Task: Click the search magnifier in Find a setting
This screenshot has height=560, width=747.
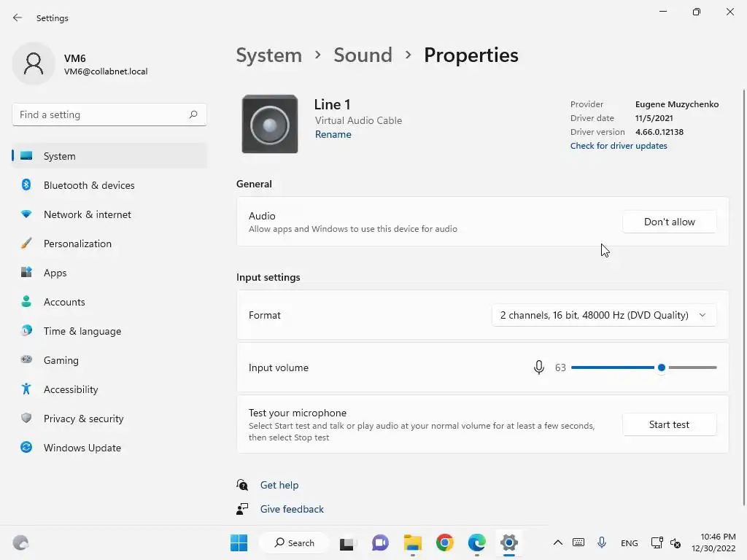Action: (x=193, y=114)
